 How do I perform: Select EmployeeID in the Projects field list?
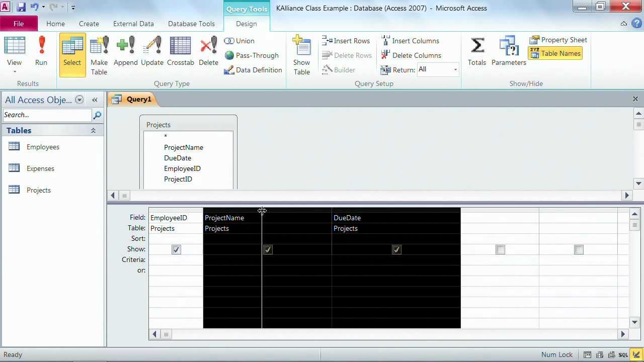tap(182, 168)
